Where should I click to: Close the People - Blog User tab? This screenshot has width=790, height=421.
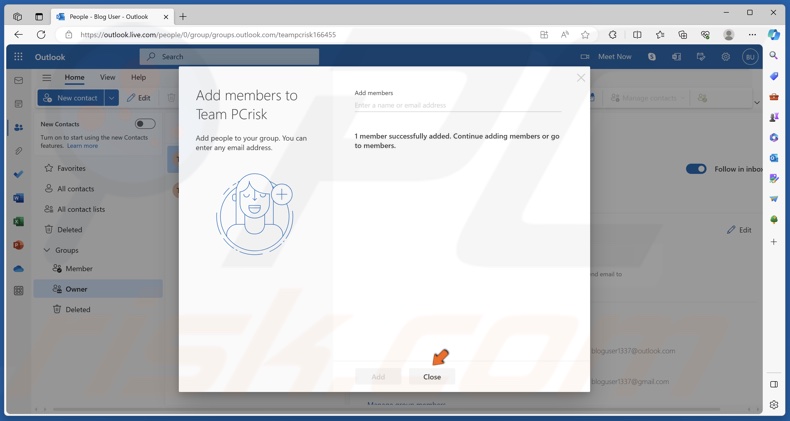165,17
